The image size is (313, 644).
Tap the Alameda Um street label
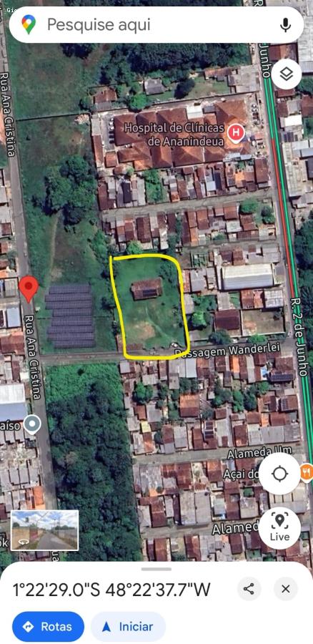(259, 452)
